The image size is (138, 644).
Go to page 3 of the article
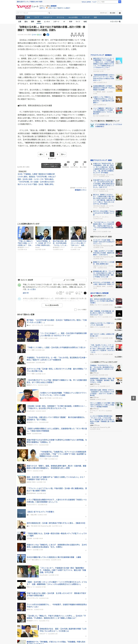[x=57, y=154]
